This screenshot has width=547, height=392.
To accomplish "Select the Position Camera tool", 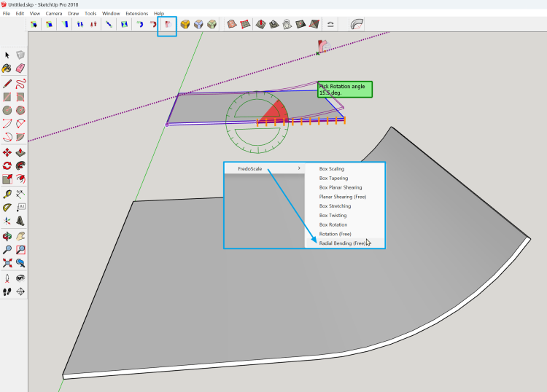I will [7, 278].
